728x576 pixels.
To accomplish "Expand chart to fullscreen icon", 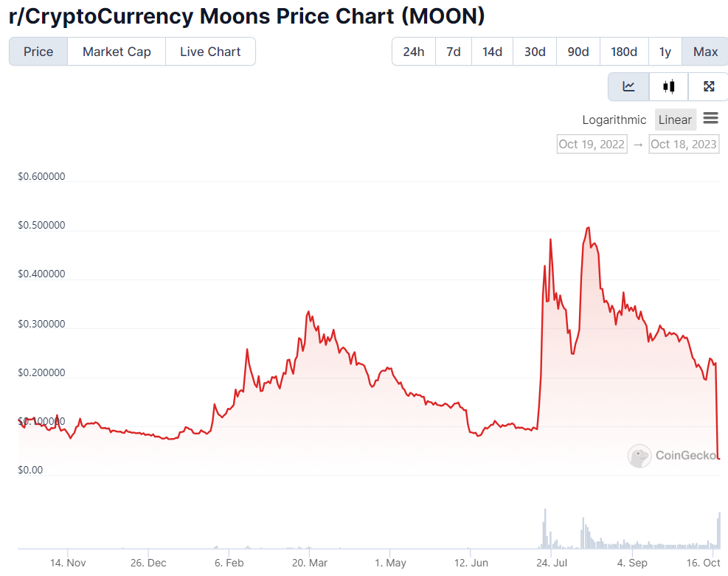I will (x=709, y=87).
